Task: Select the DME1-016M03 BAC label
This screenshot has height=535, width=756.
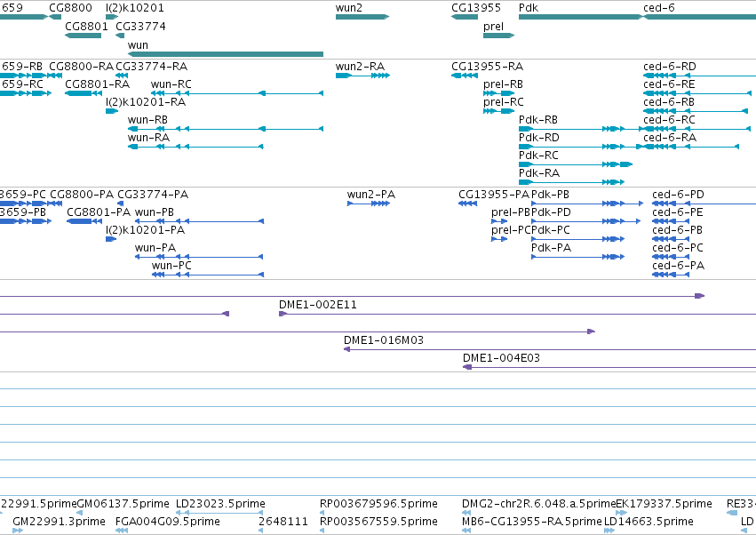Action: [384, 340]
